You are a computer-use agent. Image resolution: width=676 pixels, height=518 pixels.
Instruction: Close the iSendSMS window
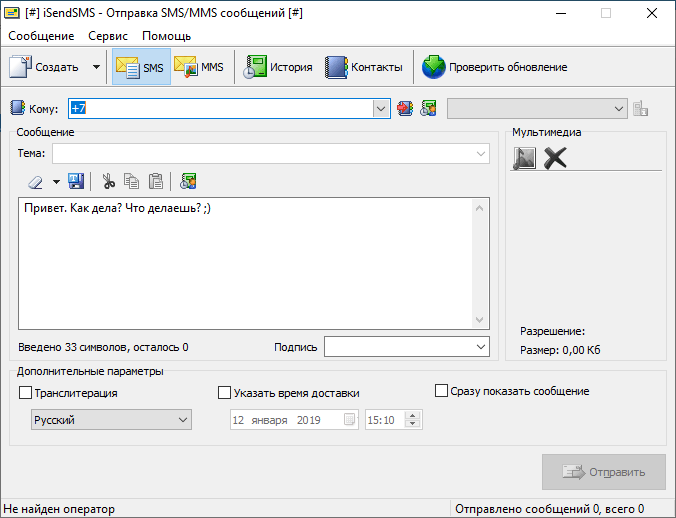(652, 13)
